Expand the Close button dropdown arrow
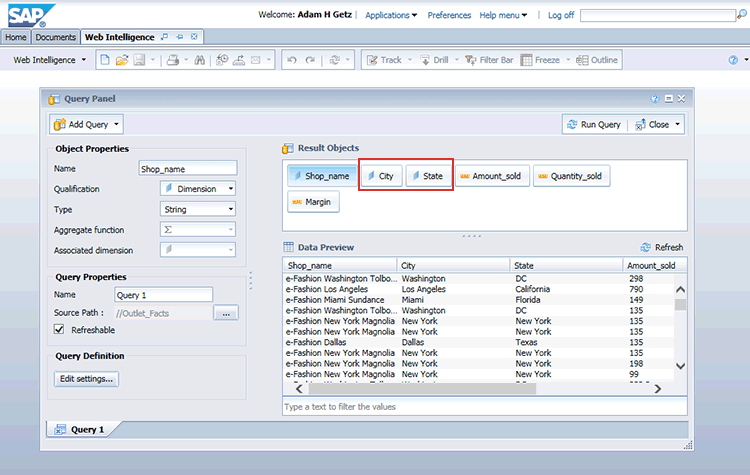Viewport: 750px width, 475px height. (677, 124)
